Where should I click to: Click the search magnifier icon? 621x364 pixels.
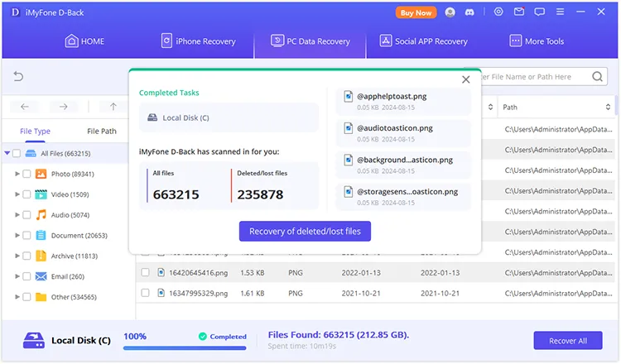point(597,76)
